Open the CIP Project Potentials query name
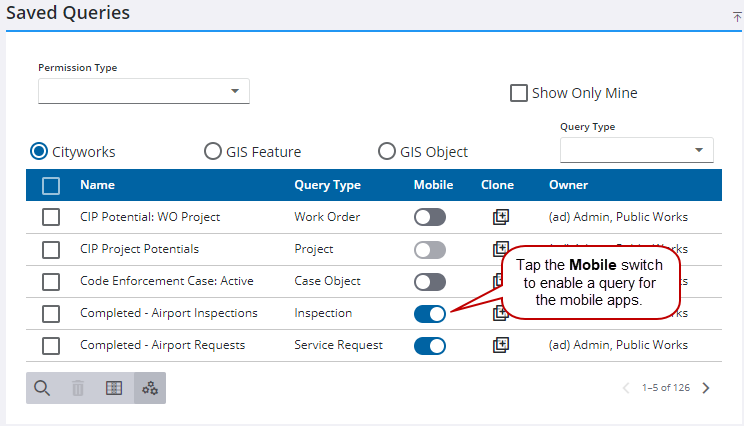 140,249
